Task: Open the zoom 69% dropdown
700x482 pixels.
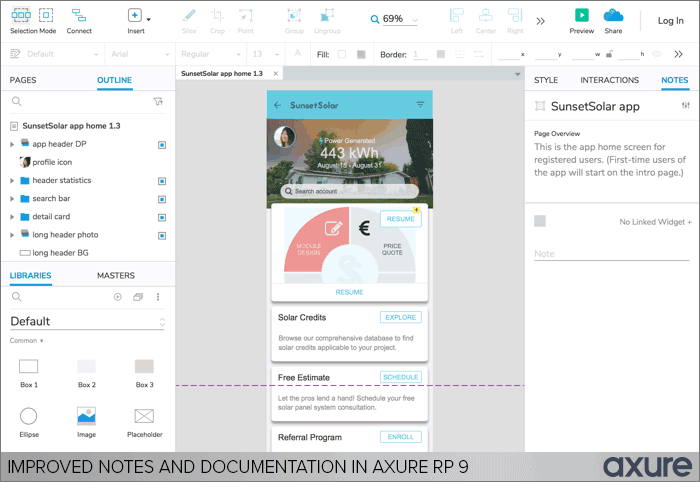Action: click(x=415, y=20)
